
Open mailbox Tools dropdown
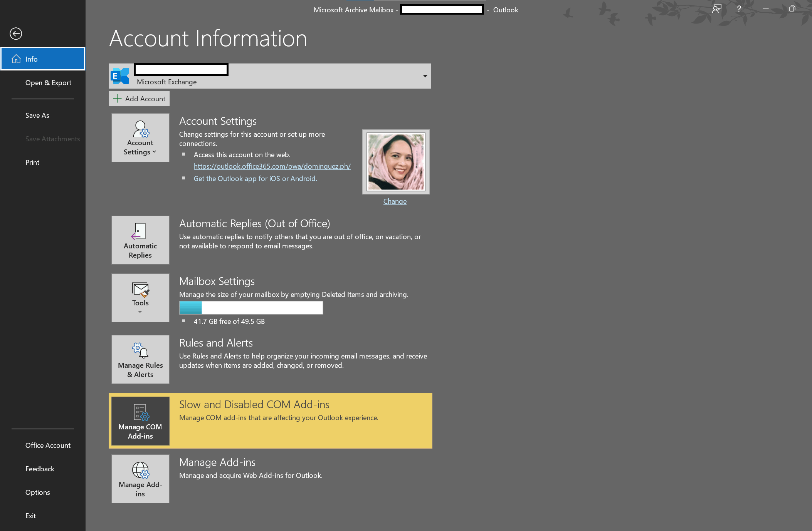pos(140,298)
